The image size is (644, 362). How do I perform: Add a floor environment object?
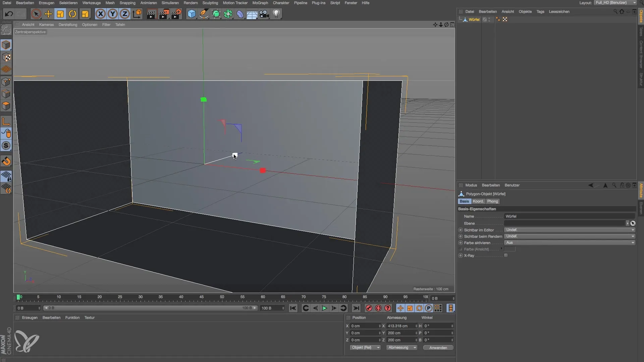(252, 14)
